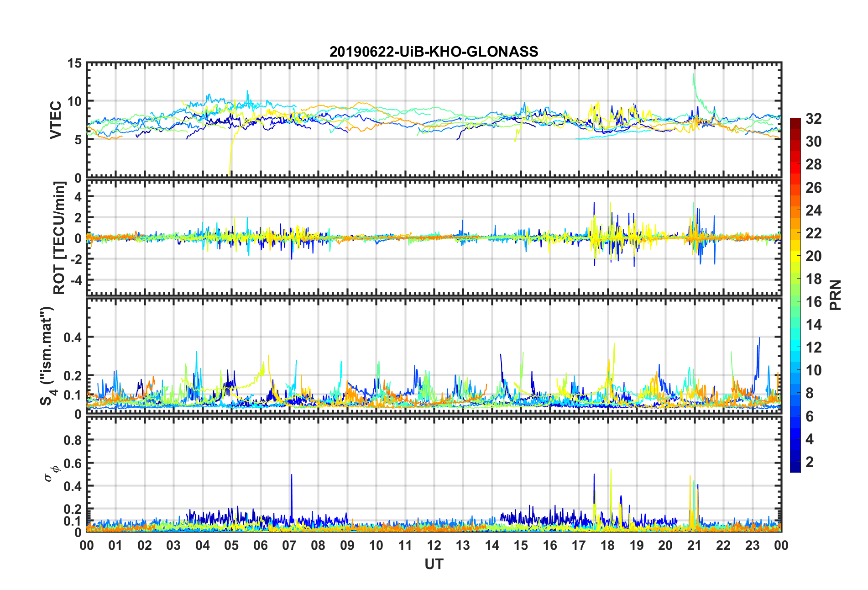Click the VTEC axis tick value 5
Screen dimensions: 868x590
pos(78,140)
